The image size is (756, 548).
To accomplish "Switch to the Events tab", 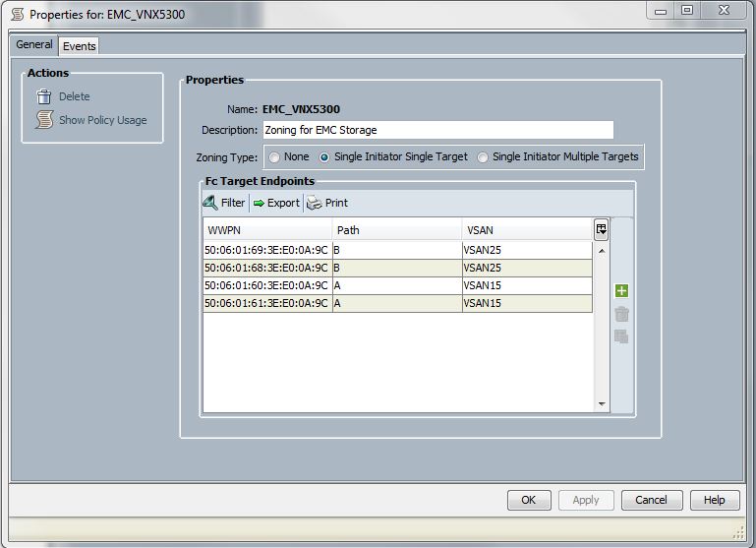I will pyautogui.click(x=79, y=46).
